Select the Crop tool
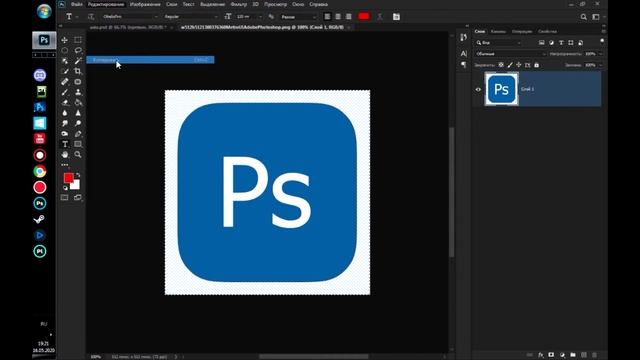Viewport: 640px width, 360px height. 78,71
